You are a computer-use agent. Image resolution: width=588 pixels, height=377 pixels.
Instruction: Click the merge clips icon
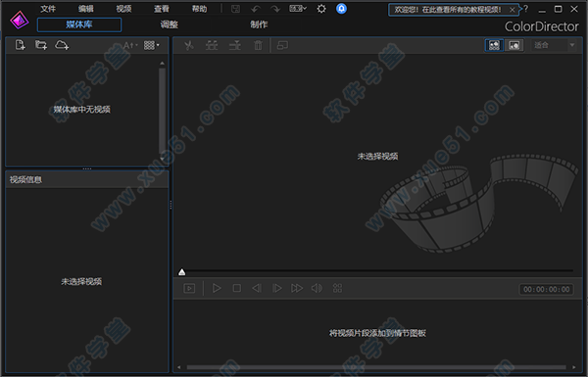[235, 45]
